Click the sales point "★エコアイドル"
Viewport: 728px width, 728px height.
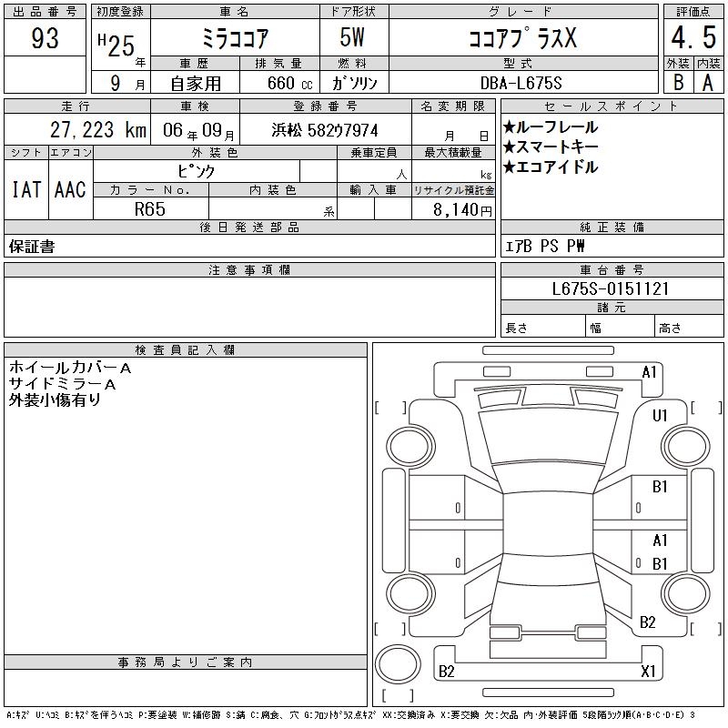pyautogui.click(x=551, y=167)
